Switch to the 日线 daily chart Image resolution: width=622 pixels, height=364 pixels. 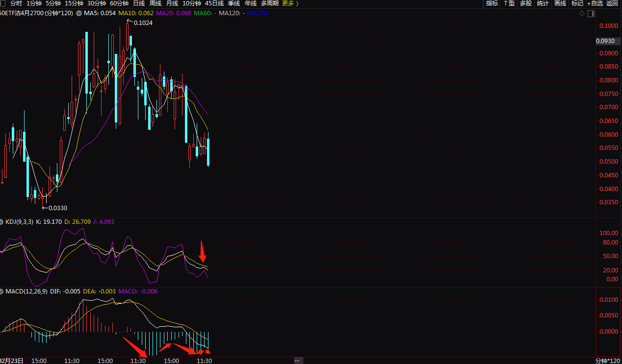click(139, 3)
